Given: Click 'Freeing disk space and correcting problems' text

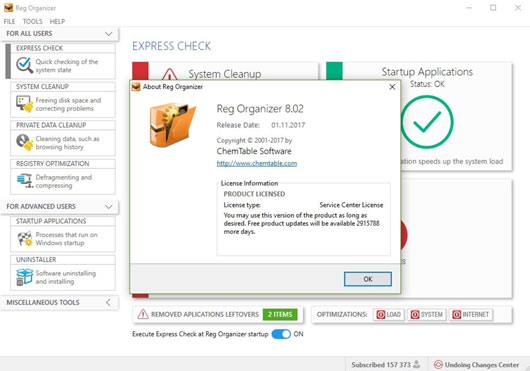Looking at the screenshot, I should pos(68,104).
